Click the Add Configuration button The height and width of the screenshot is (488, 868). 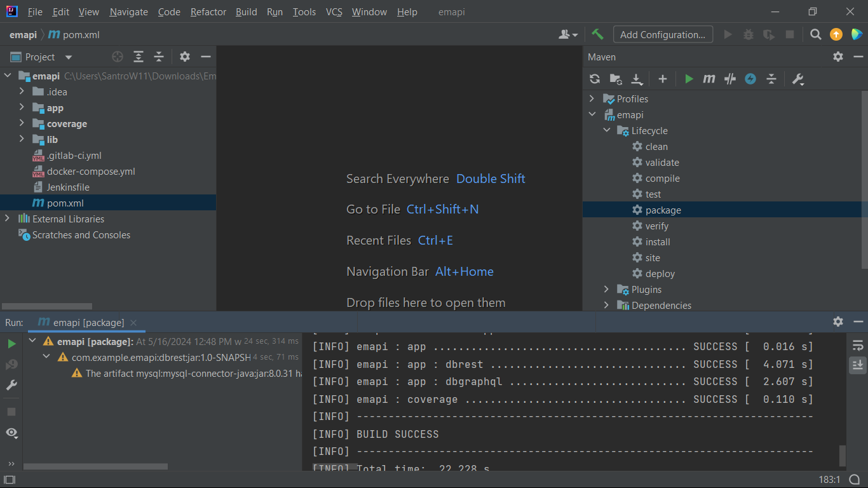click(663, 34)
